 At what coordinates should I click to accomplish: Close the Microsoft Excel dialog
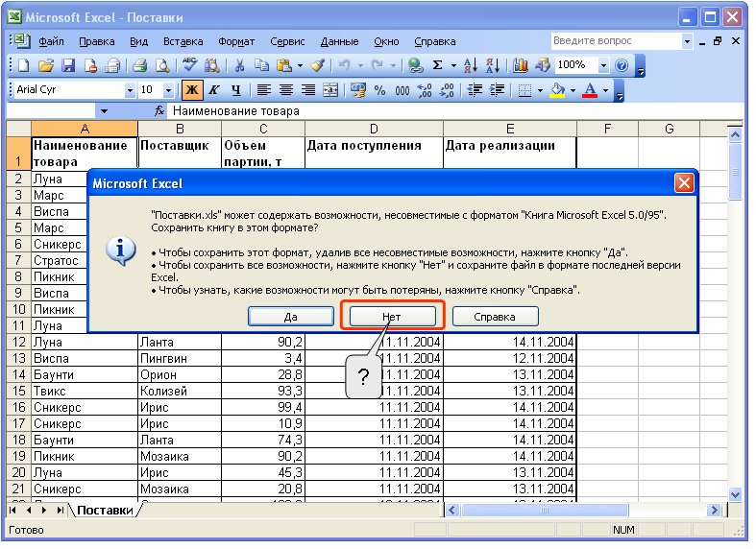point(684,183)
